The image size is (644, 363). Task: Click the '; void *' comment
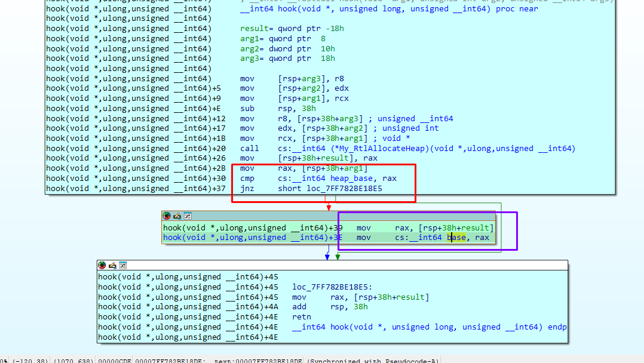[391, 139]
